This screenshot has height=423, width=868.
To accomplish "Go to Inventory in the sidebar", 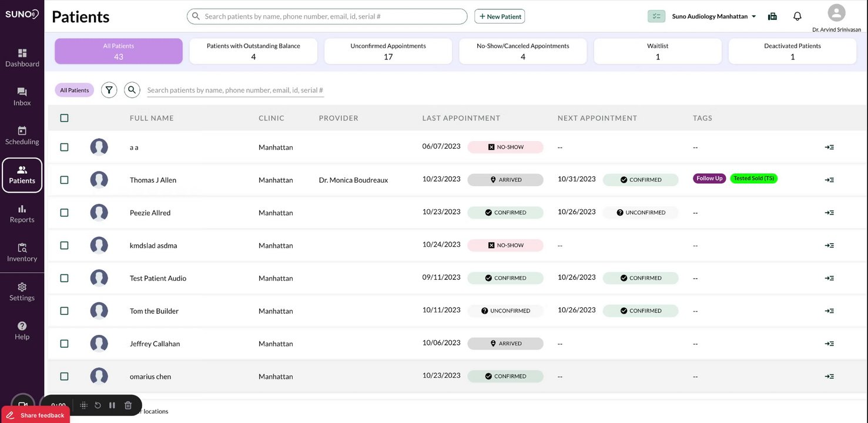I will point(22,252).
